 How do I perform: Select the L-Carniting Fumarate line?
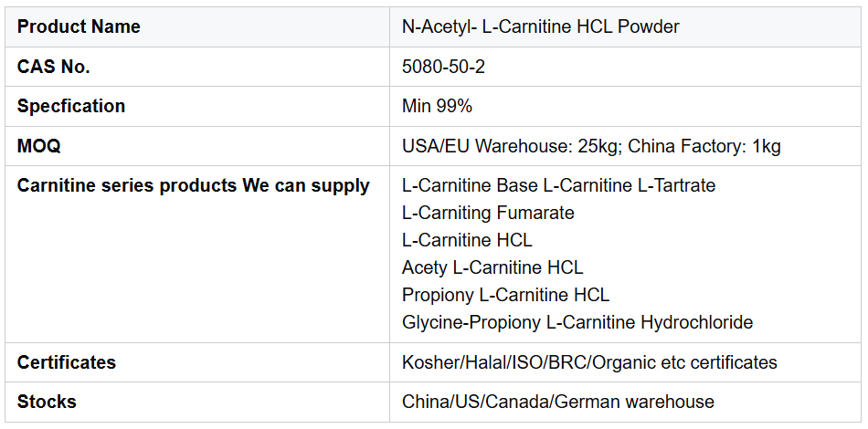(x=488, y=213)
